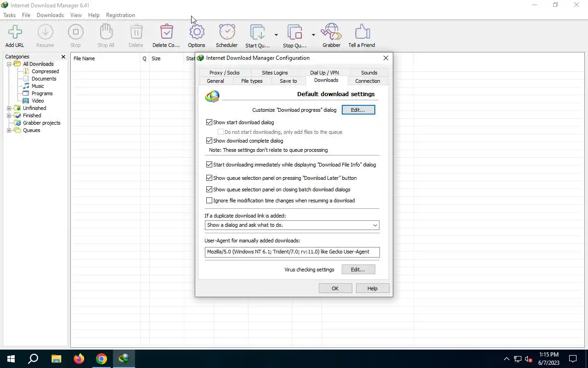The width and height of the screenshot is (588, 368).
Task: Switch to the Connection tab
Action: (367, 81)
